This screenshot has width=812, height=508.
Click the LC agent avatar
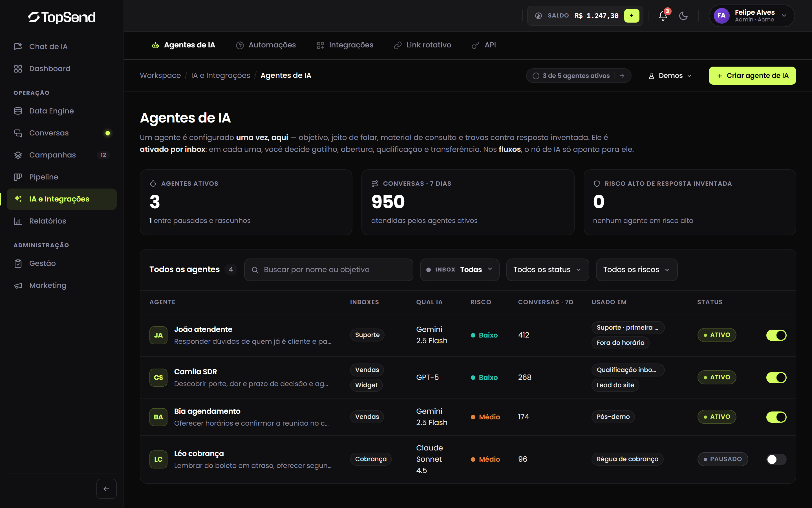[x=158, y=459]
